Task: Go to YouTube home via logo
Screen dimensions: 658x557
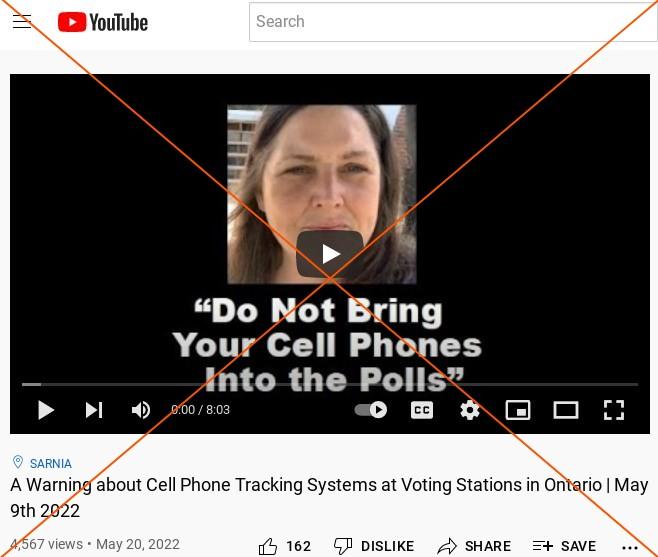Action: point(103,22)
